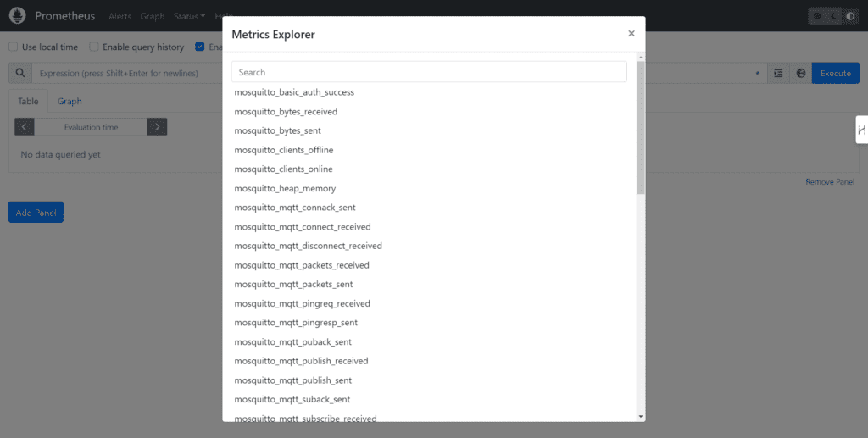Open the Graph nav item

pos(153,16)
